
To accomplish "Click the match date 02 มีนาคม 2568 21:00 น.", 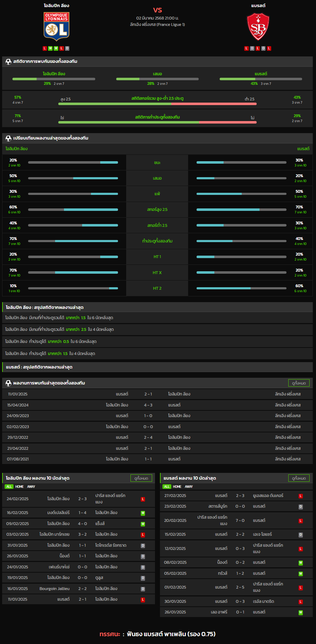I will [x=157, y=18].
